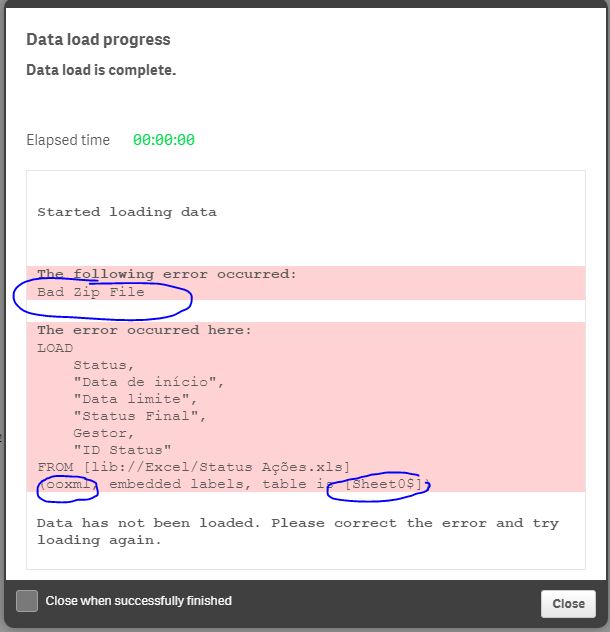The width and height of the screenshot is (610, 632).
Task: Select the "Data de início" field line
Action: point(150,382)
